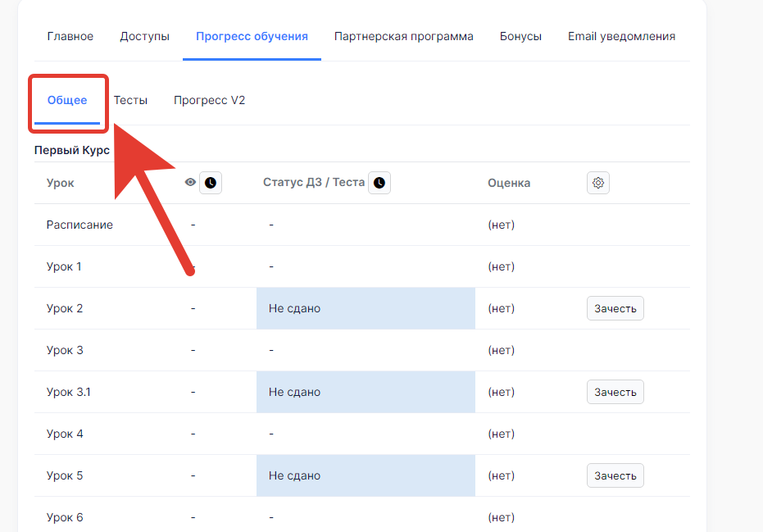Click Зачесть button for Урок 2
The width and height of the screenshot is (763, 532).
coord(615,308)
